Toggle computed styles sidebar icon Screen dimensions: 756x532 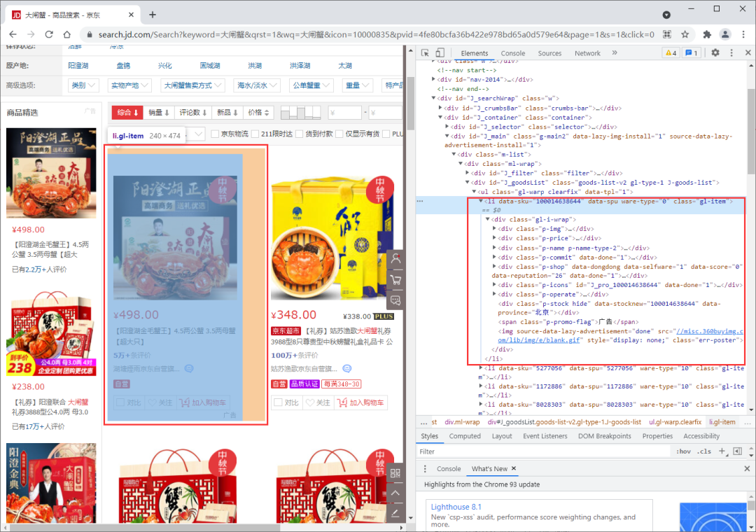(x=737, y=451)
